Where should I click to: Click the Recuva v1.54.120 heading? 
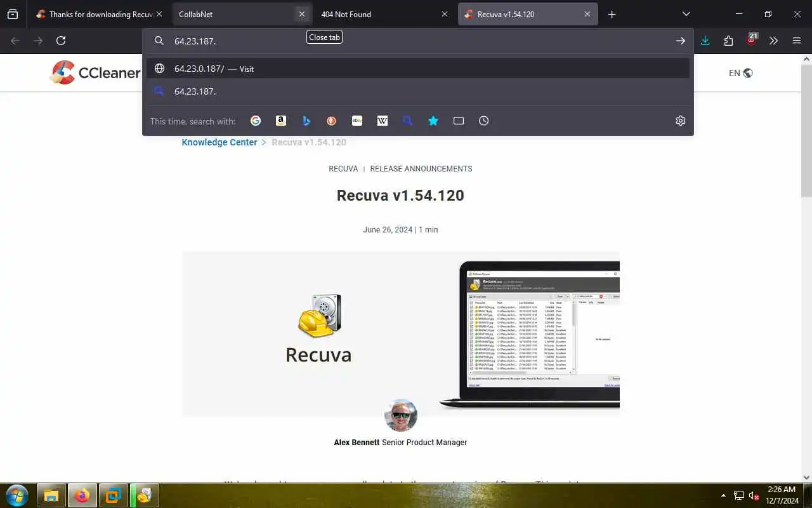pyautogui.click(x=400, y=196)
